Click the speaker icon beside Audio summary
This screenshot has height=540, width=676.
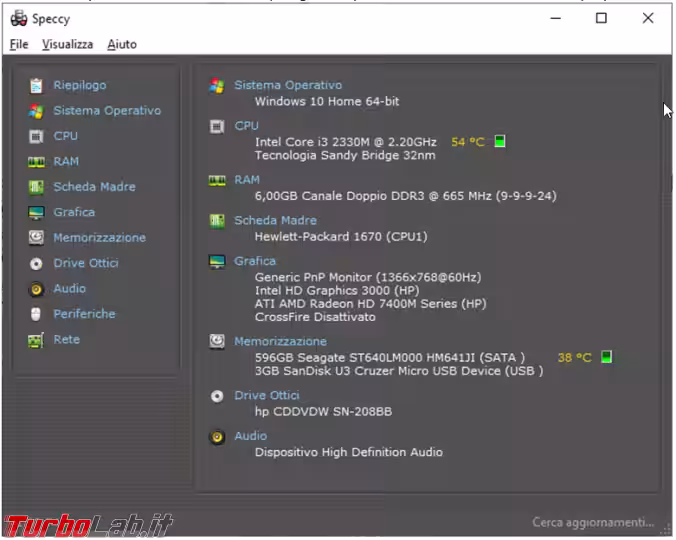tap(217, 437)
